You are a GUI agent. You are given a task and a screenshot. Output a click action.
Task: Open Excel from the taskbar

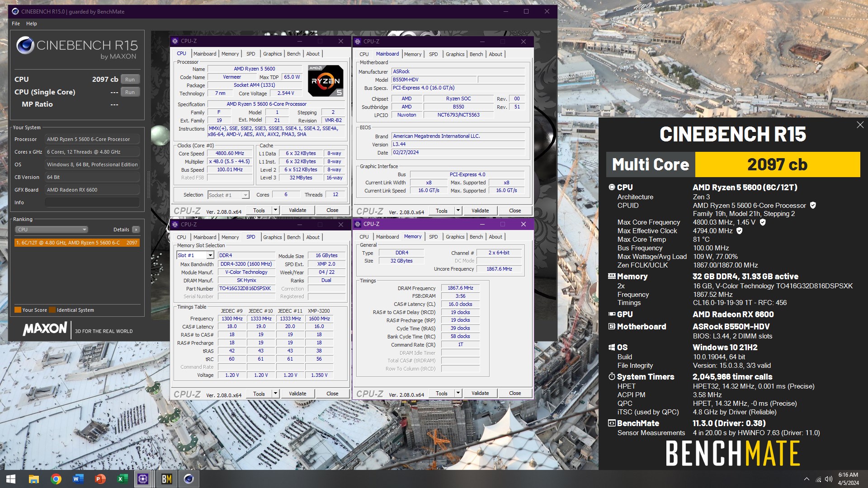click(123, 479)
